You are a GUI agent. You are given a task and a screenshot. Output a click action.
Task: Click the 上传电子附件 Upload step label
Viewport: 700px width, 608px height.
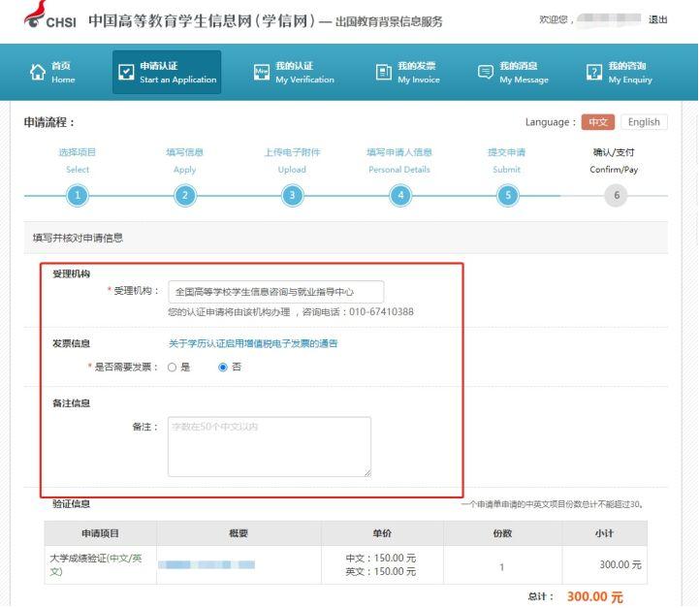292,160
